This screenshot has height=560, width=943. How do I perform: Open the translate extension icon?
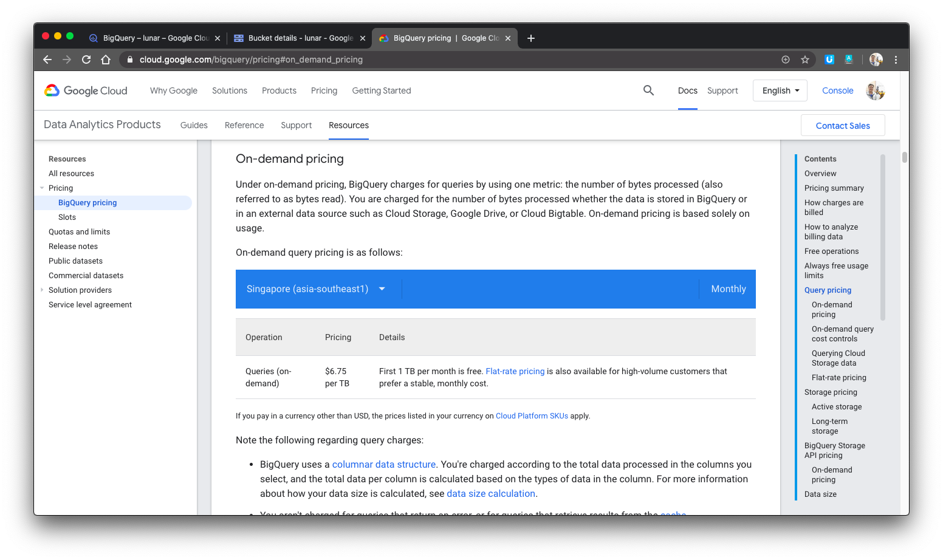point(848,59)
